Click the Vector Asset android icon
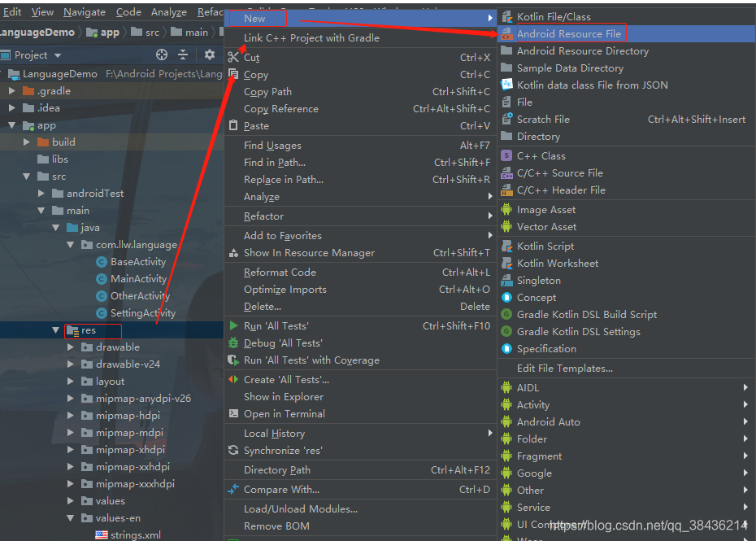The width and height of the screenshot is (756, 541). click(506, 226)
